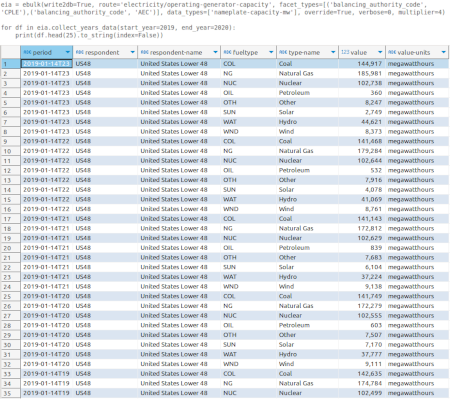Click the highlighted period cell in row 1
The width and height of the screenshot is (450, 400).
point(47,64)
